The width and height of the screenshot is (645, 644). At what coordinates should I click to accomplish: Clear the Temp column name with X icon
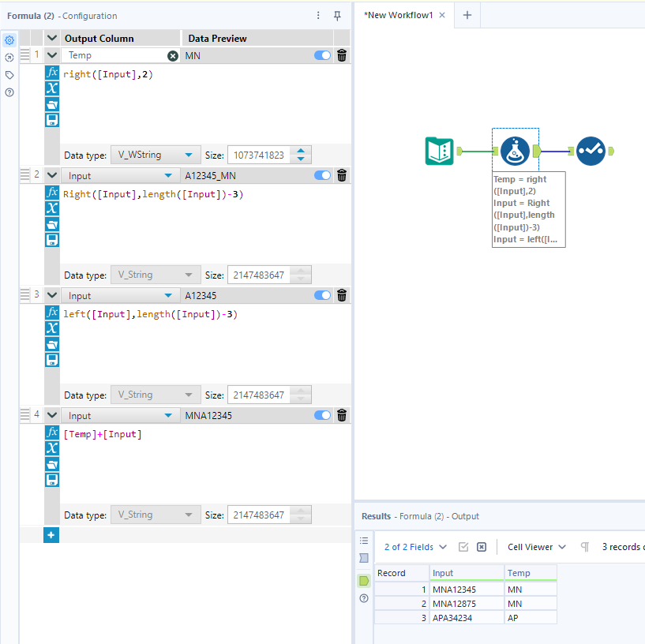[173, 55]
